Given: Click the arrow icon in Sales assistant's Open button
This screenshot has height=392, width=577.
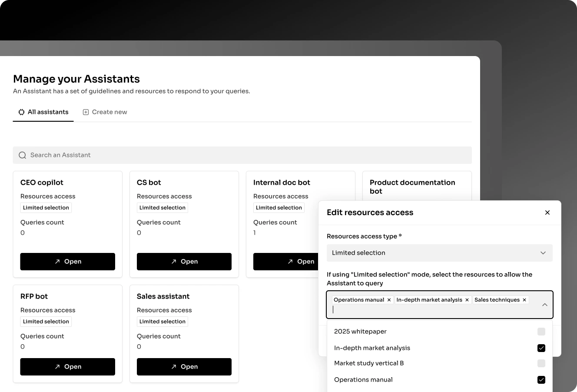Looking at the screenshot, I should (174, 366).
